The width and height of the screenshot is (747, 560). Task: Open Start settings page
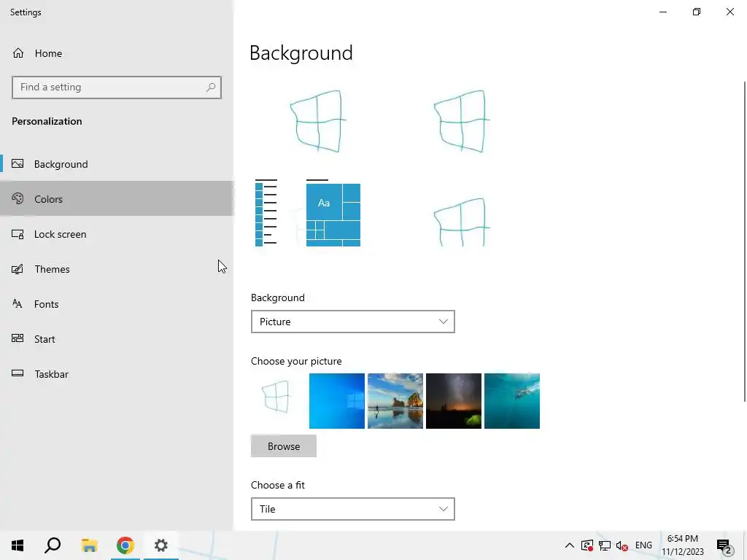click(x=117, y=339)
